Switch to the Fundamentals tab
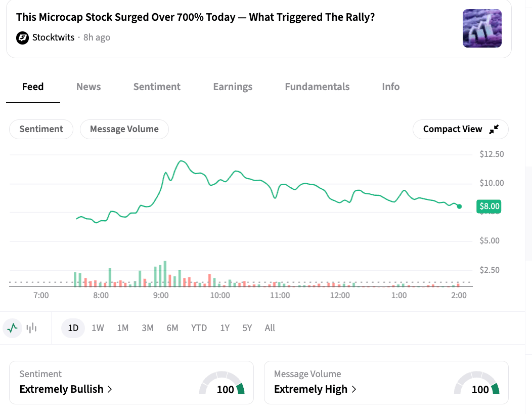532x414 pixels. 317,87
